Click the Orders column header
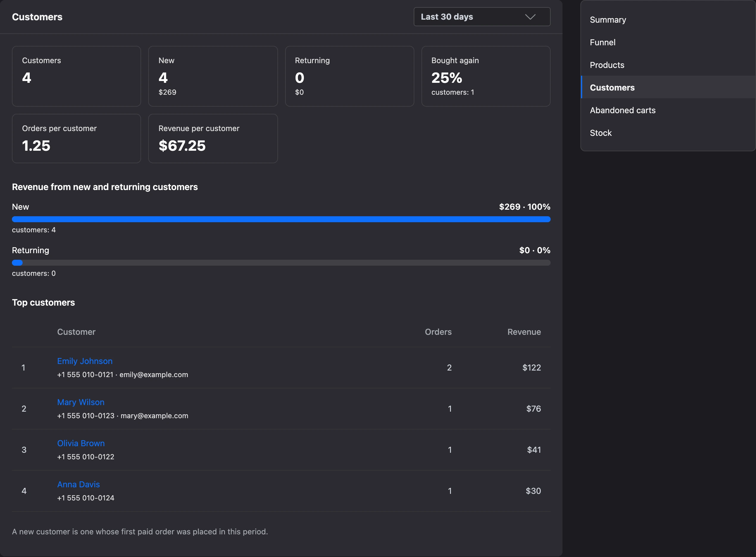 coord(438,332)
